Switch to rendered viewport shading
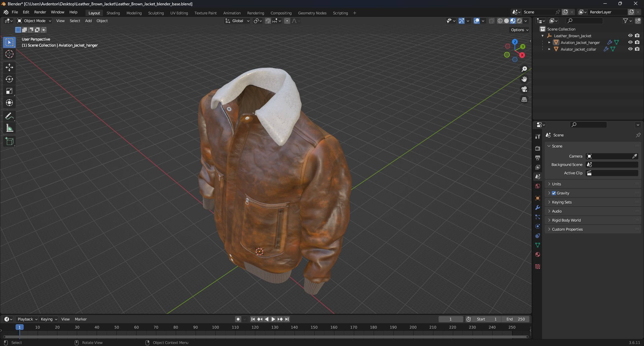This screenshot has height=346, width=644. click(x=519, y=21)
